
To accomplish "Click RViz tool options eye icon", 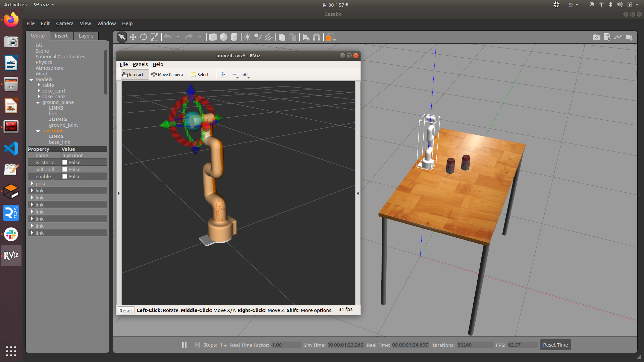I will point(245,74).
